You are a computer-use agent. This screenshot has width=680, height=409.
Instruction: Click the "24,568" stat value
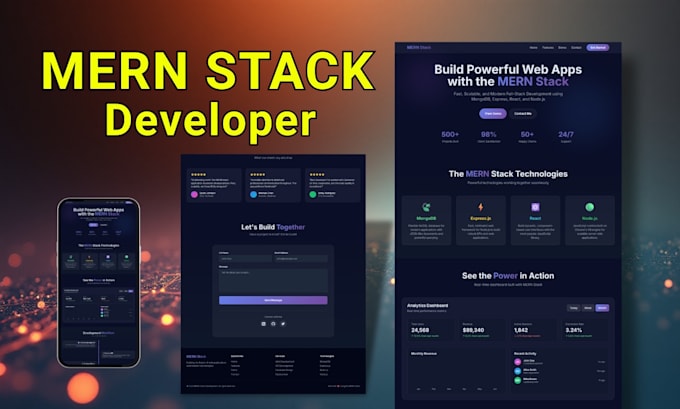pos(420,330)
